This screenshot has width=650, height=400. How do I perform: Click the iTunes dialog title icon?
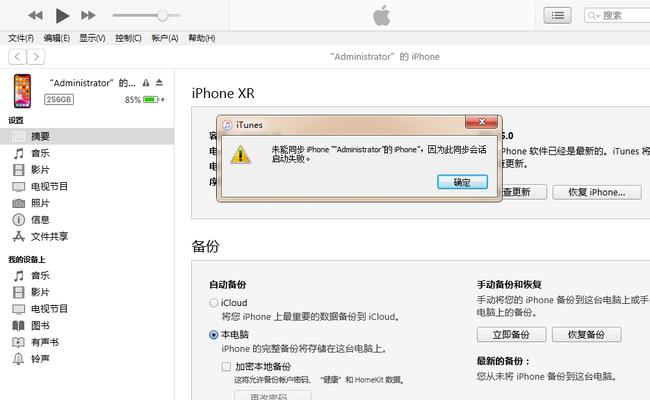(227, 125)
